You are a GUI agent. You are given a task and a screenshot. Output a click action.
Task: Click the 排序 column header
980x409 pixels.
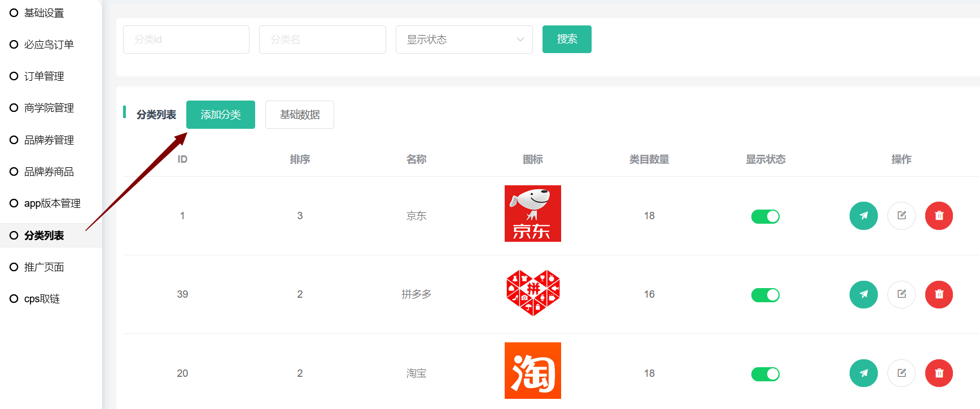pyautogui.click(x=300, y=159)
